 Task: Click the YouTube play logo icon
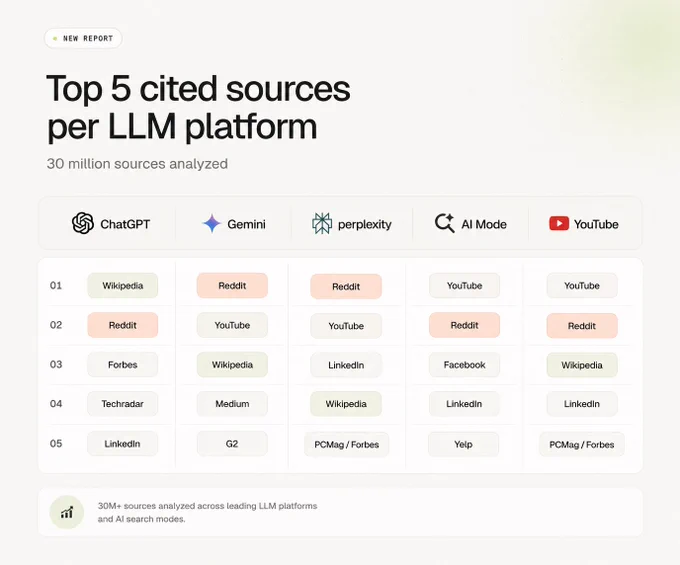click(559, 223)
